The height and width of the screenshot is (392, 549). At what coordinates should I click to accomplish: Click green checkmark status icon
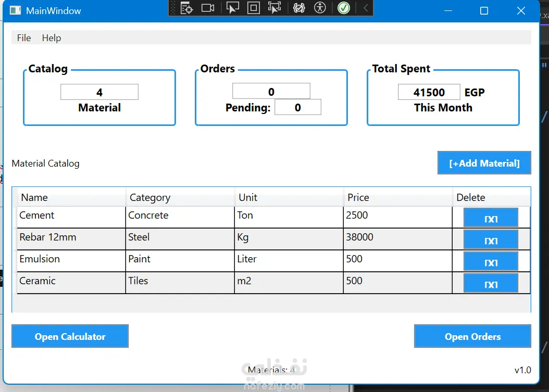coord(344,8)
